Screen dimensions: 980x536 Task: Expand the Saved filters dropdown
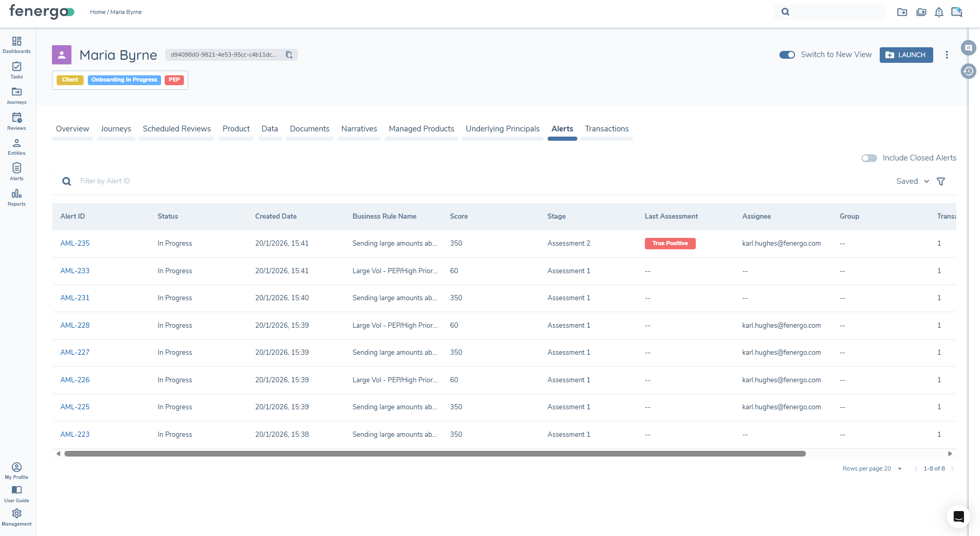pos(912,181)
